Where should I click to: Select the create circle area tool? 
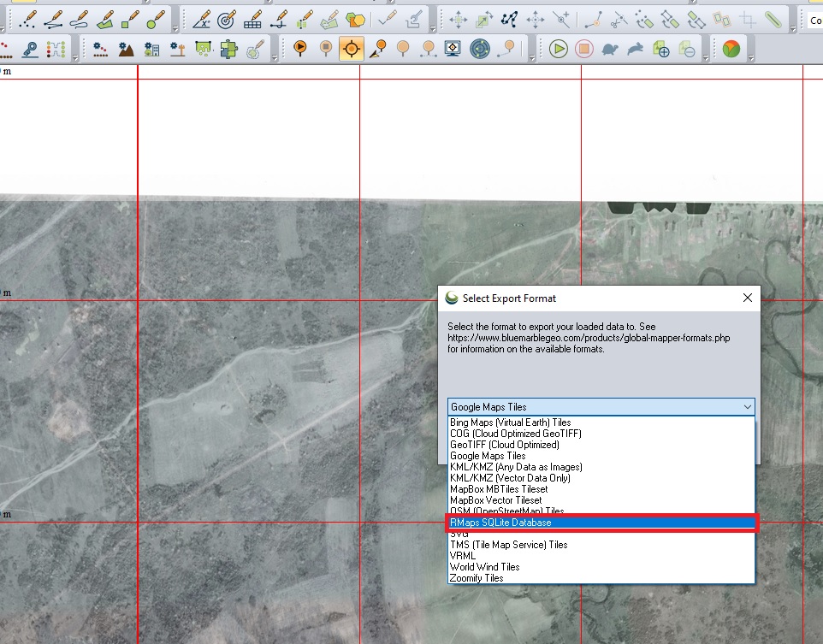click(156, 18)
